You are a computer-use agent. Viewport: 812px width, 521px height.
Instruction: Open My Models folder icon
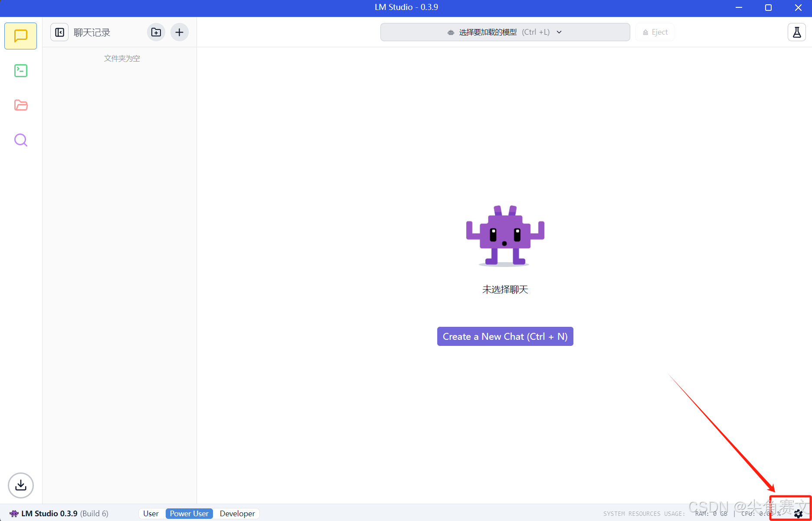[x=20, y=105]
